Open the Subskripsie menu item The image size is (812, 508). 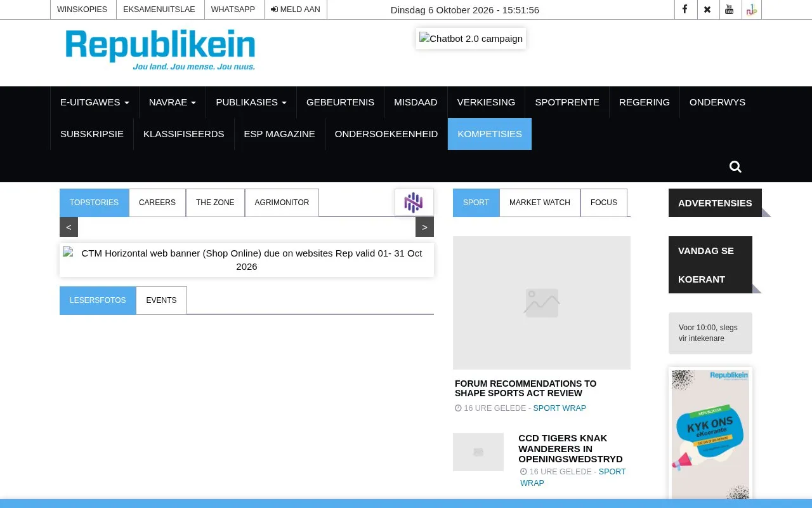pos(92,134)
